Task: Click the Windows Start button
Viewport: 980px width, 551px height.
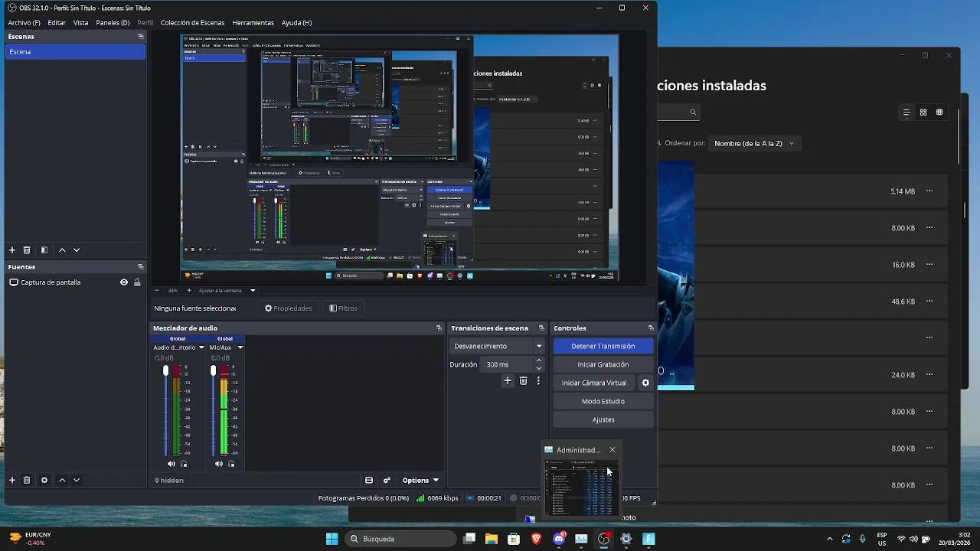Action: 332,539
